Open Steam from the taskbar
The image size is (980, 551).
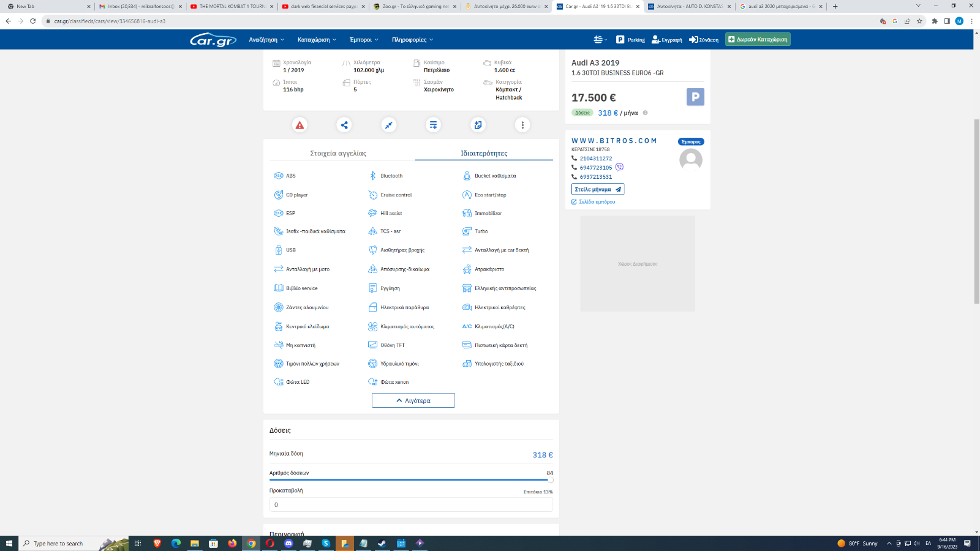tap(382, 543)
